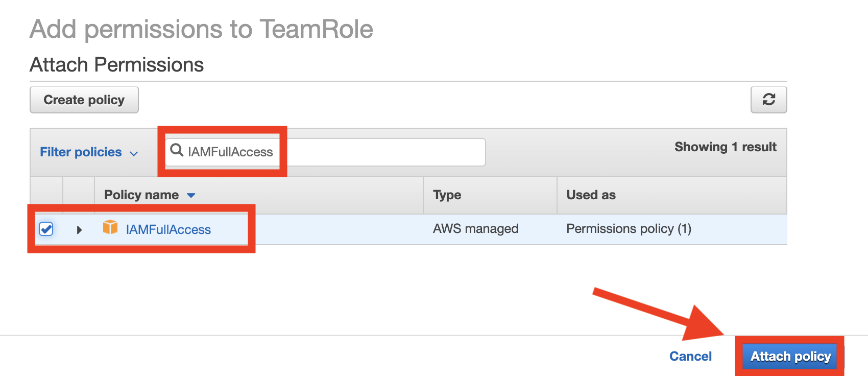Click the Policy name column header label
This screenshot has width=868, height=376.
point(141,195)
